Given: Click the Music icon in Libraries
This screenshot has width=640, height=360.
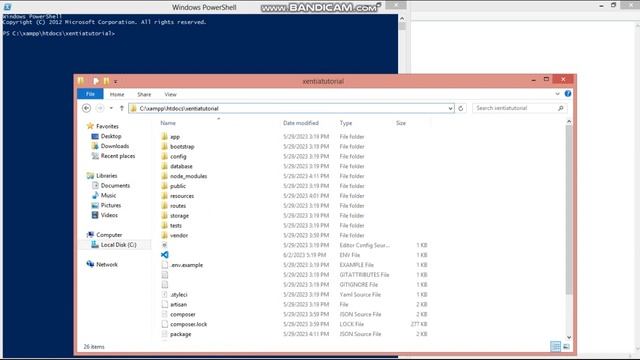Looking at the screenshot, I should point(95,195).
